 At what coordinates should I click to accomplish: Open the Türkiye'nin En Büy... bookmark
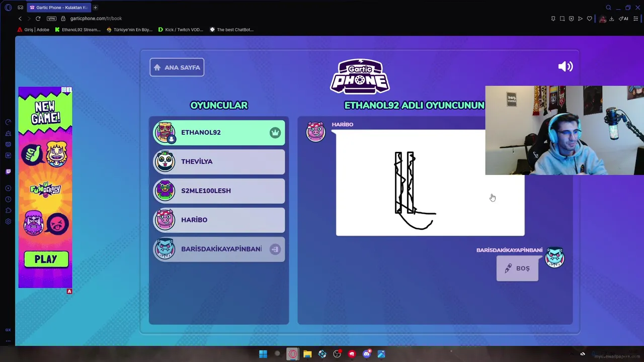[130, 30]
